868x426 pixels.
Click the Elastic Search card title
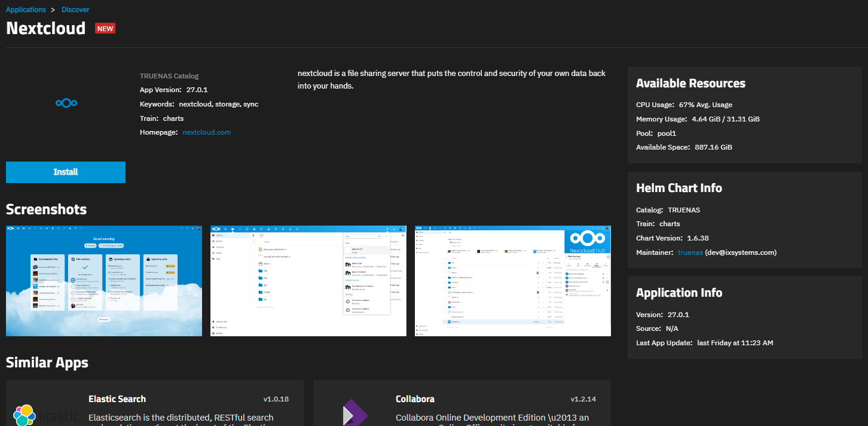(x=117, y=399)
